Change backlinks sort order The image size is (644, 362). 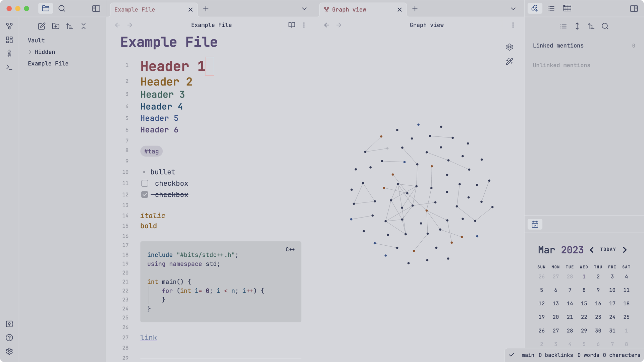click(x=591, y=26)
